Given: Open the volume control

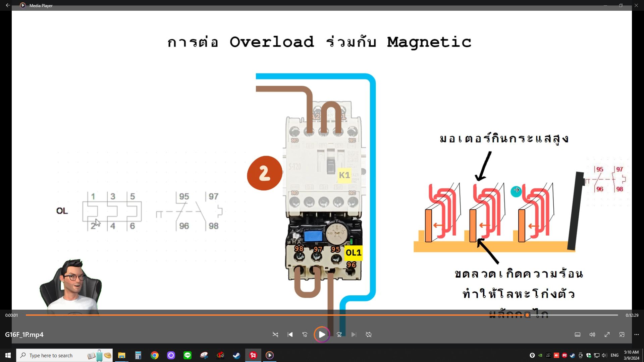Looking at the screenshot, I should click(x=592, y=335).
